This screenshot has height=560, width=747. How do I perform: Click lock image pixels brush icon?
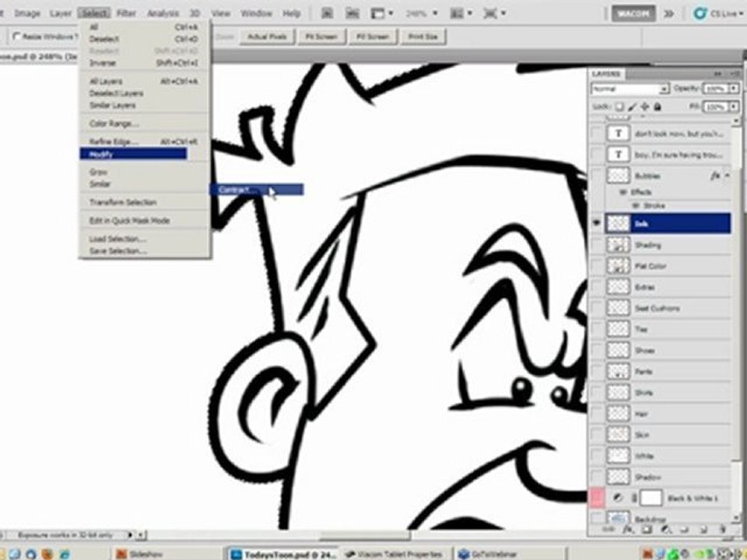(632, 107)
